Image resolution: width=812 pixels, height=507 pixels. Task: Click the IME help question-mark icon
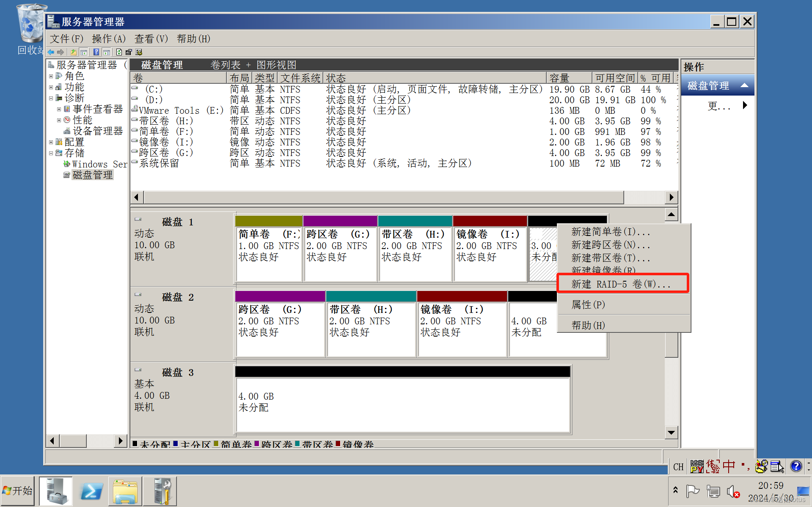pyautogui.click(x=796, y=466)
